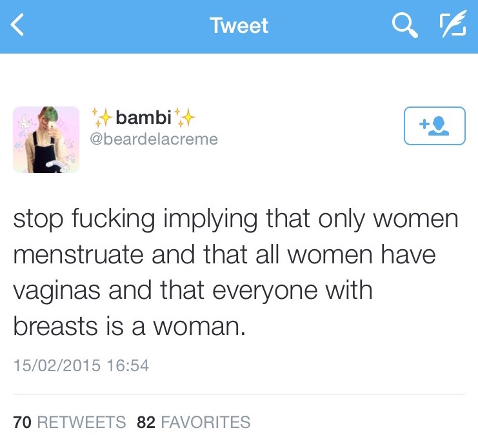
Task: Open profile via the bambi display name
Action: point(143,118)
